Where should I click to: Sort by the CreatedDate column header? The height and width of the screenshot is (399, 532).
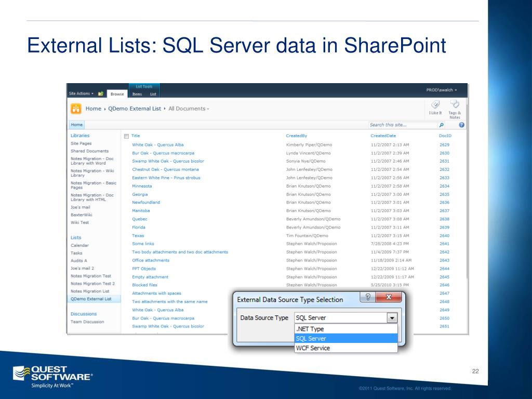[x=383, y=136]
